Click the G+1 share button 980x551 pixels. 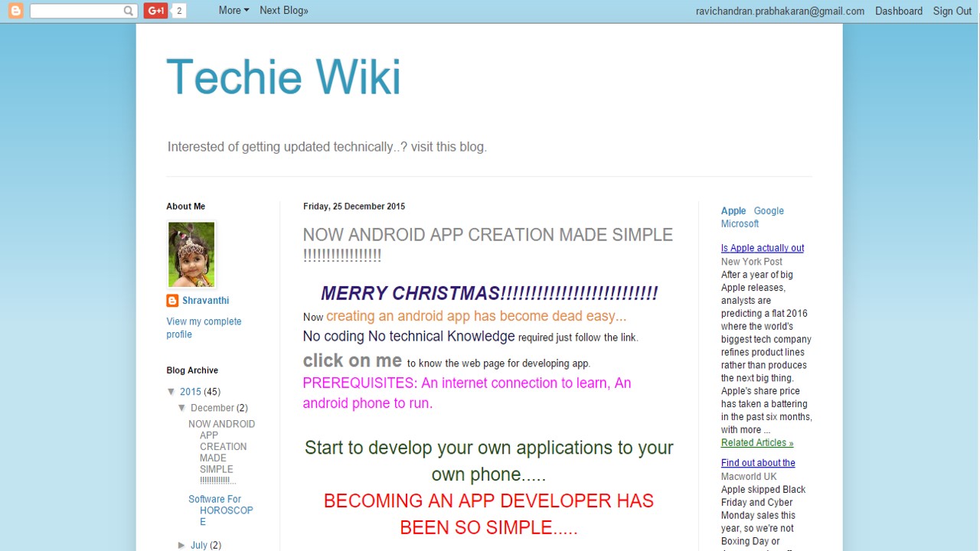click(155, 11)
